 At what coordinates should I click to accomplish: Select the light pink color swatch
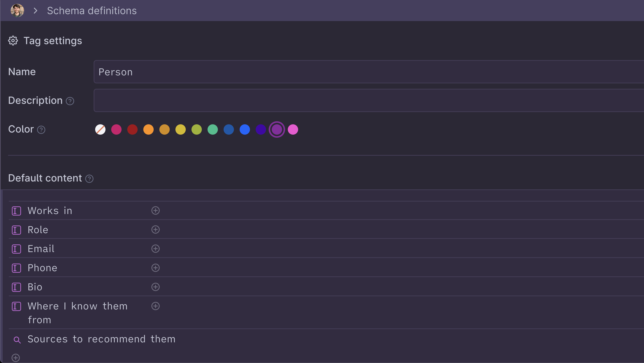(293, 130)
